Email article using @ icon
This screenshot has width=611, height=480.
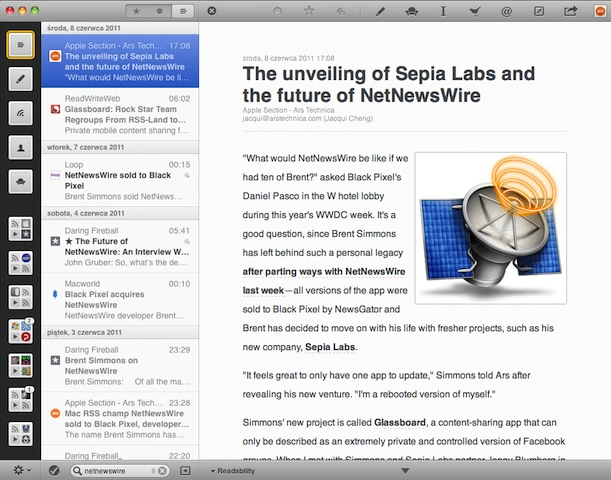pyautogui.click(x=506, y=12)
